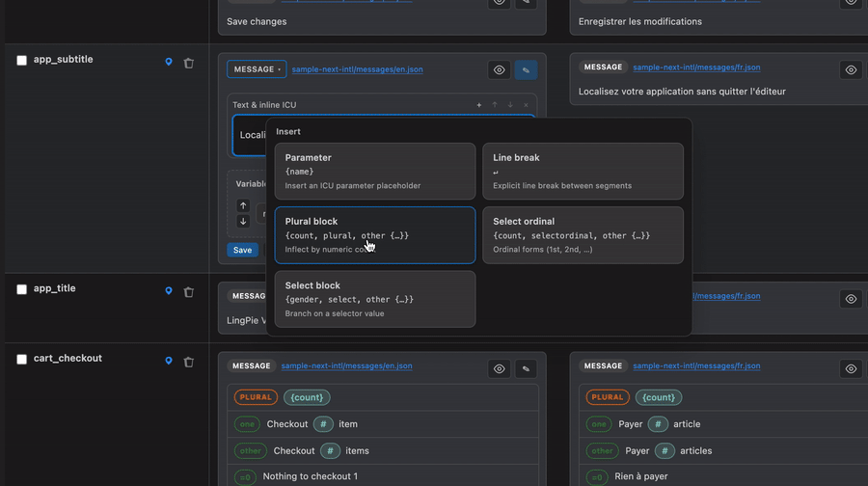This screenshot has height=486, width=868.
Task: Open the MESSAGE type dropdown for app_subtitle
Action: coord(257,69)
